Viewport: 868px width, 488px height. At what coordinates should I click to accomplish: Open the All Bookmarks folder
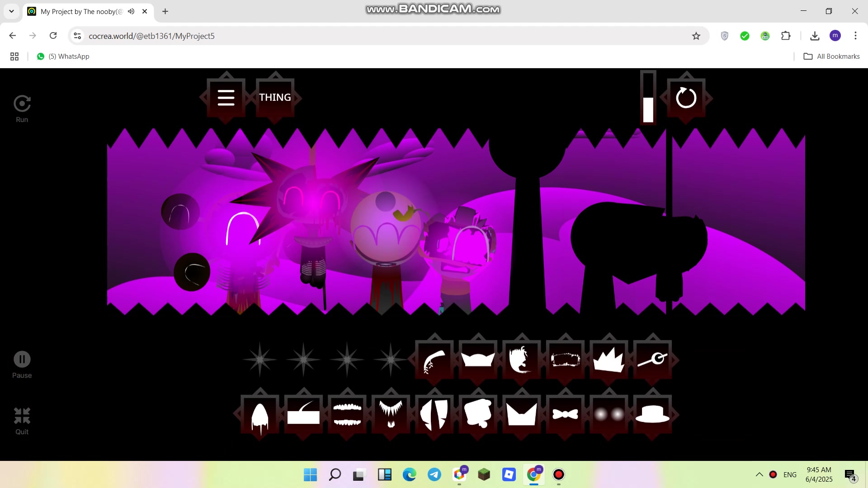(x=831, y=56)
